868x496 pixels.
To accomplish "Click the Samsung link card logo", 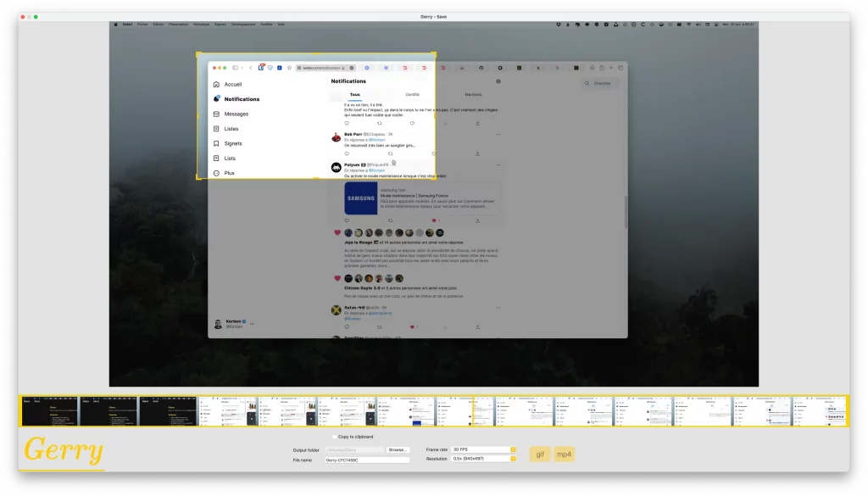I will point(360,198).
